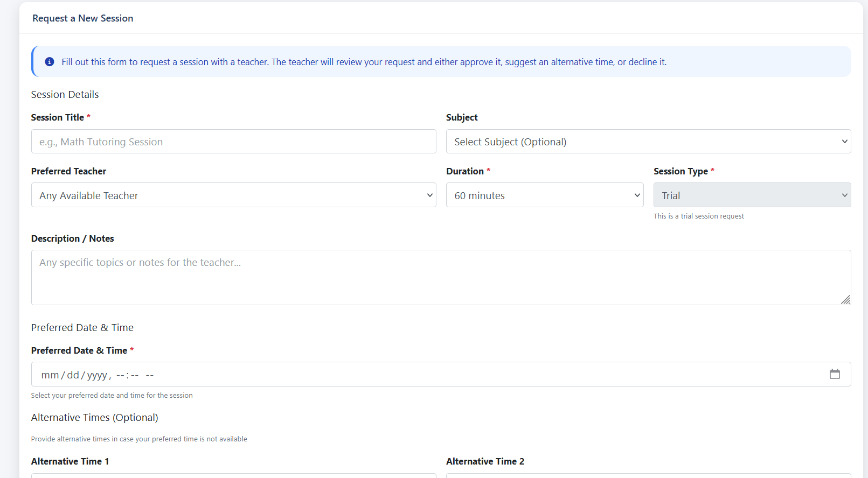Focus the Session Title input field
The height and width of the screenshot is (478, 868).
[233, 142]
